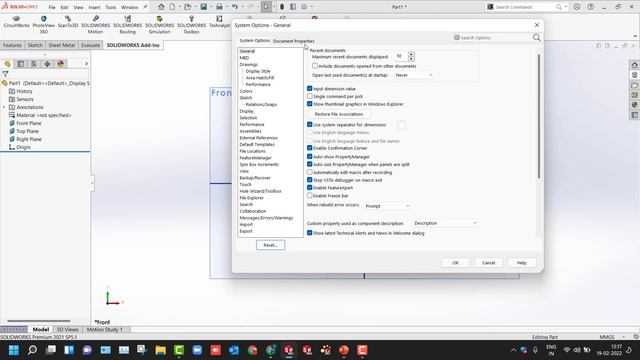This screenshot has width=640, height=360.
Task: Switch to Document Properties tab
Action: tap(293, 41)
